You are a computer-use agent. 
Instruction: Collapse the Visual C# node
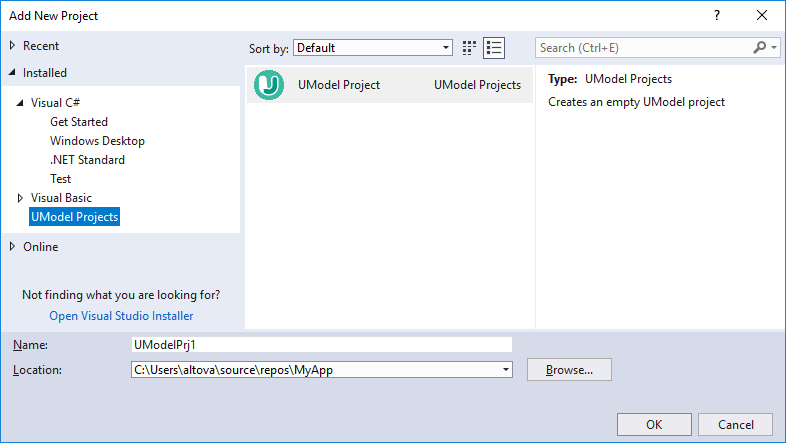pos(21,104)
